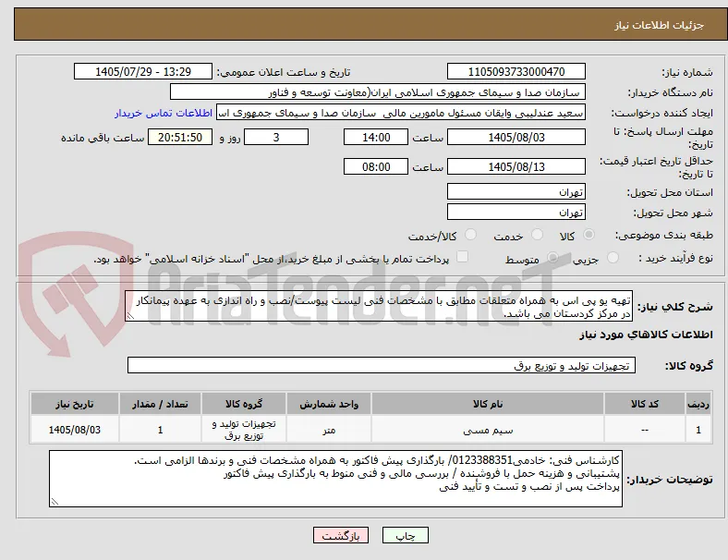Select the خدمت radio button
The image size is (728, 560).
tap(537, 235)
